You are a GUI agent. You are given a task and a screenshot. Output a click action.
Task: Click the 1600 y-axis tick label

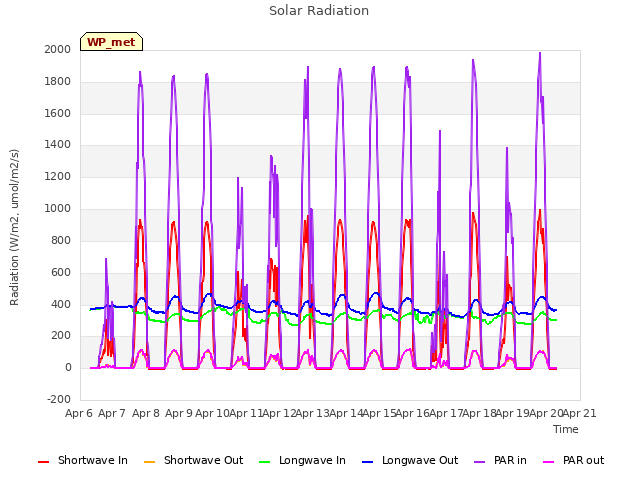pyautogui.click(x=58, y=113)
